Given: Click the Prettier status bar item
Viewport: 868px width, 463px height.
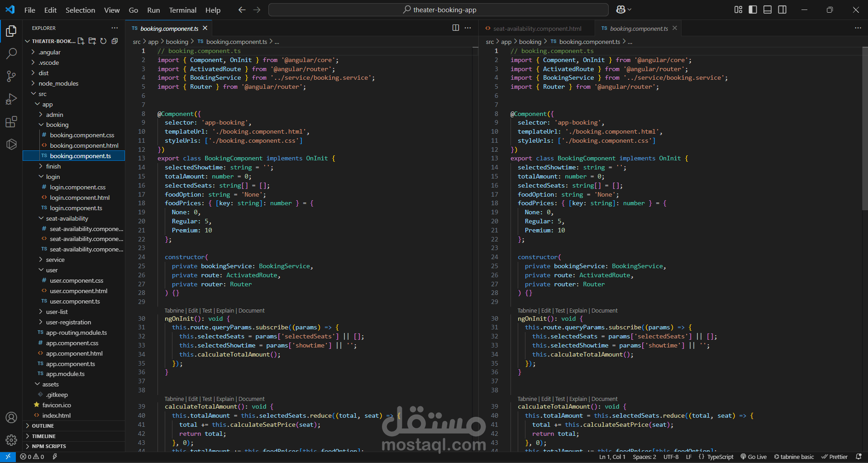Looking at the screenshot, I should 835,457.
